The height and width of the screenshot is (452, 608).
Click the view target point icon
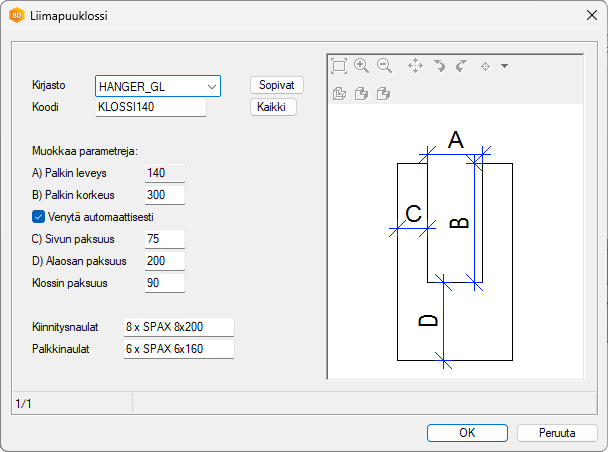click(486, 66)
